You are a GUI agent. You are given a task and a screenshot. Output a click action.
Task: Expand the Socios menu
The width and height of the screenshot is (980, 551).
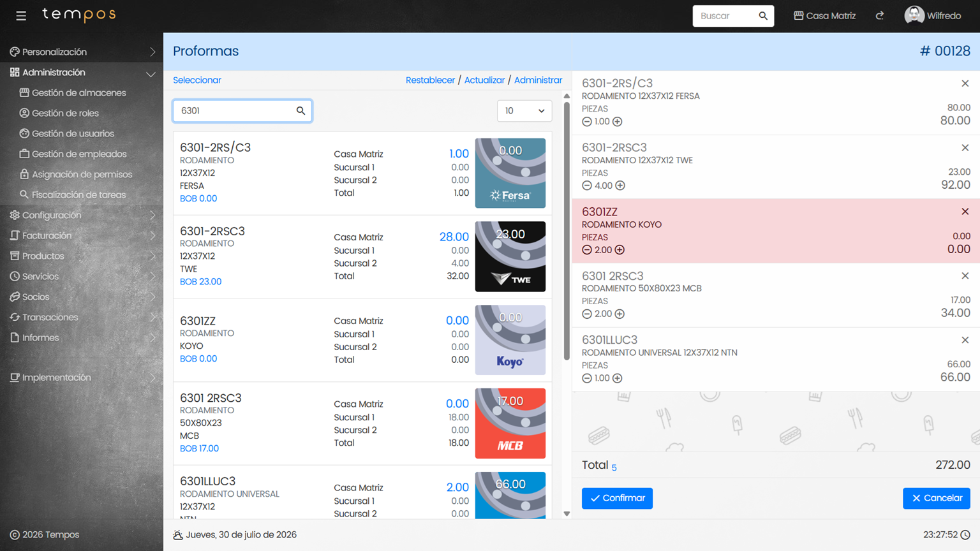(x=82, y=297)
